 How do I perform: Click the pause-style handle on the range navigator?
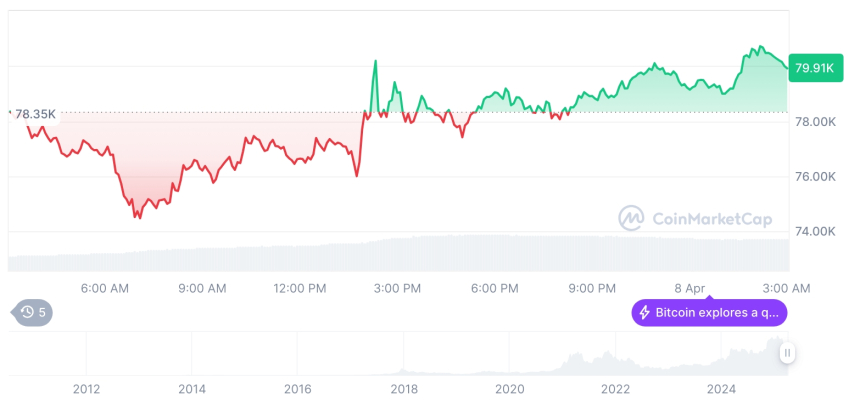[x=788, y=353]
